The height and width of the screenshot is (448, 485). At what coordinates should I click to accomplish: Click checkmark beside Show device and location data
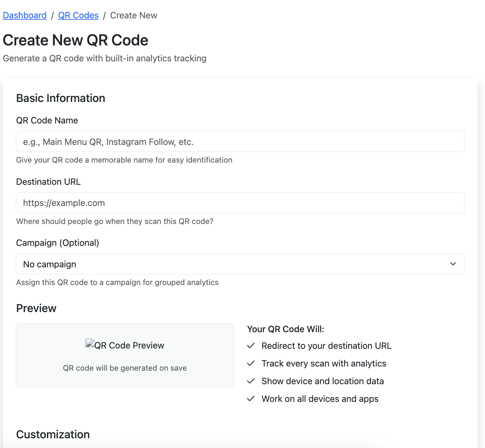tap(251, 381)
